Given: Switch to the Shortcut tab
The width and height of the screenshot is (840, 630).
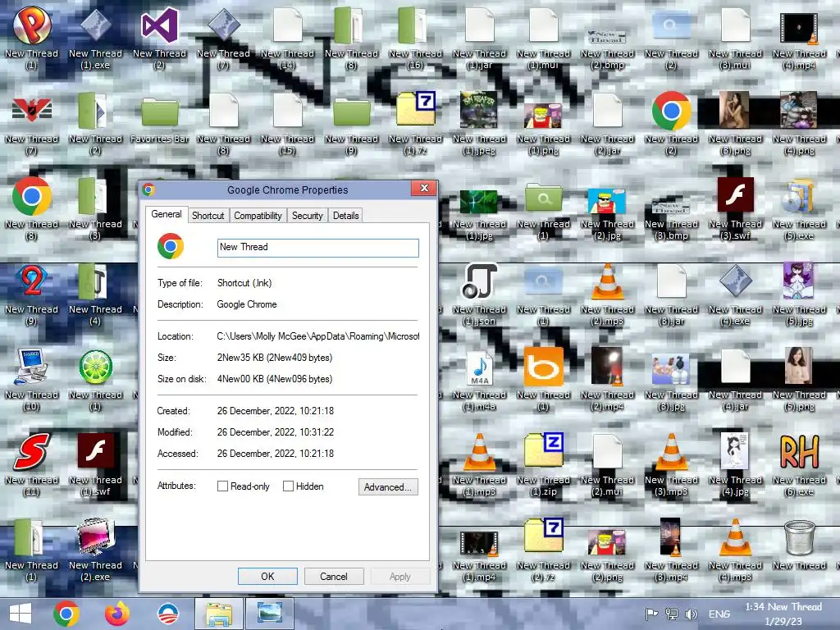Looking at the screenshot, I should [208, 216].
